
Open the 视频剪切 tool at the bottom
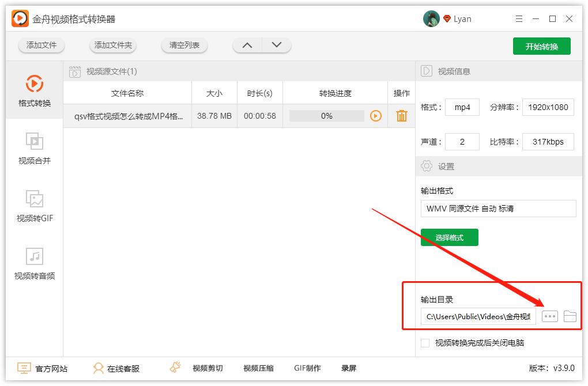[x=208, y=368]
